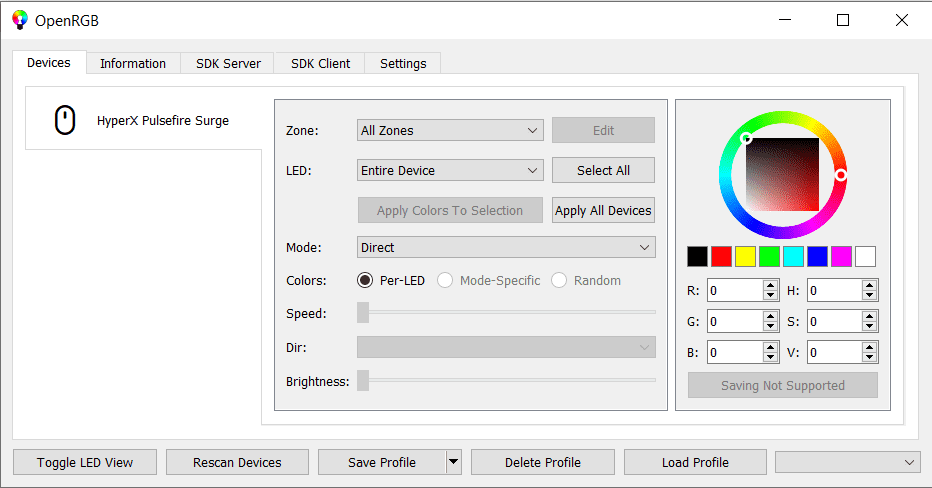Click Apply All Devices button
Image resolution: width=932 pixels, height=488 pixels.
coord(603,210)
